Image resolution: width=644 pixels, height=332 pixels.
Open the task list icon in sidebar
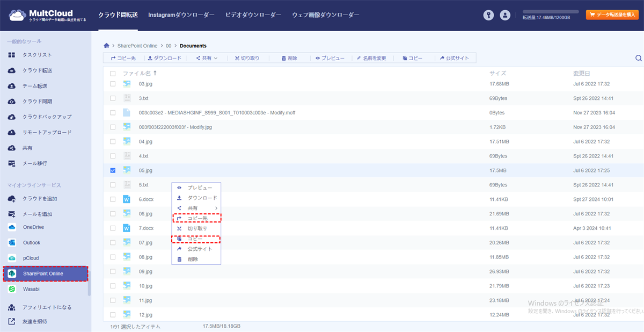click(11, 55)
